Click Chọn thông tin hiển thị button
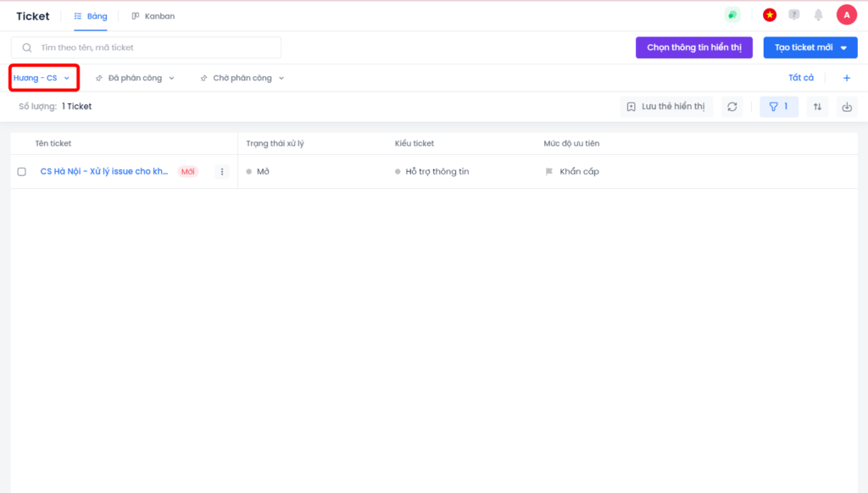868x493 pixels. click(x=694, y=47)
